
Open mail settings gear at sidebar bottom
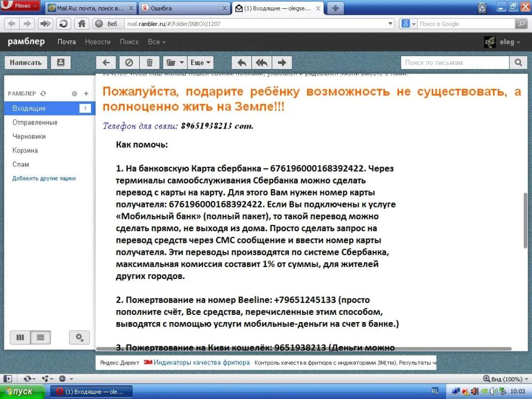tap(79, 337)
